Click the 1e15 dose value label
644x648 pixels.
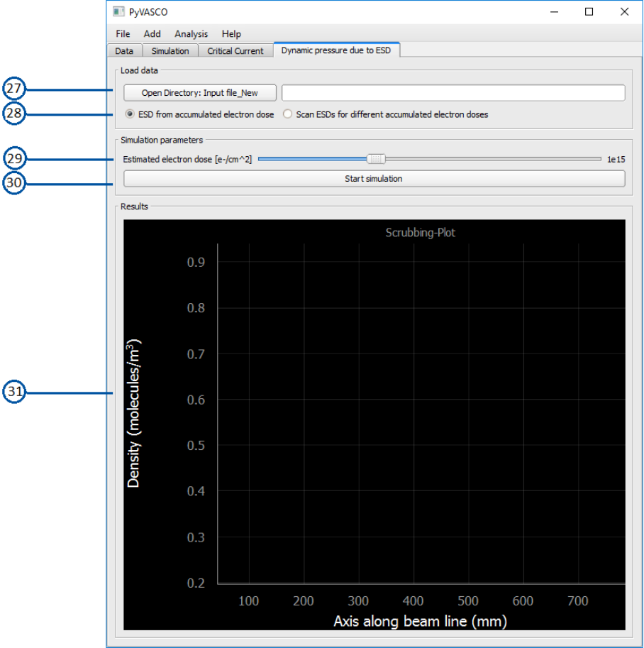pos(616,160)
